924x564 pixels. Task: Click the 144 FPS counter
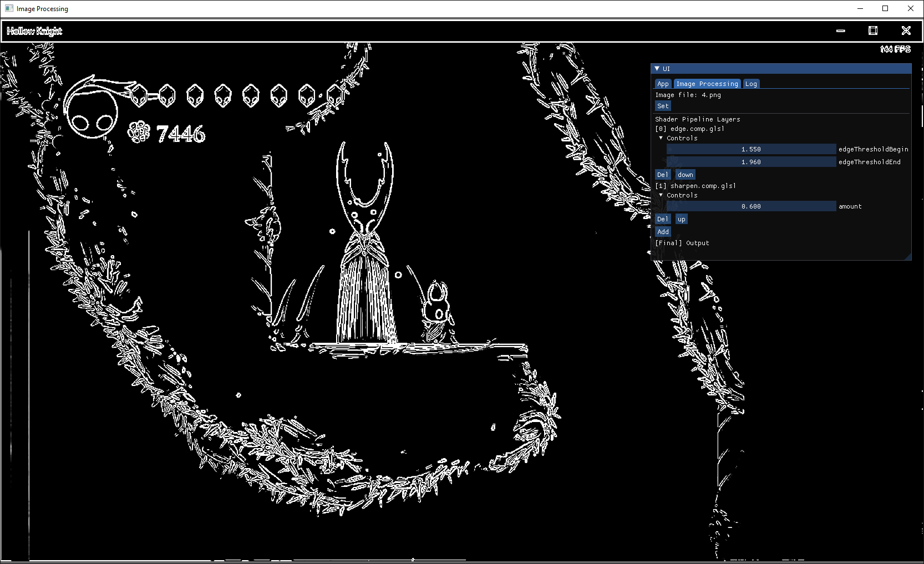pyautogui.click(x=895, y=49)
